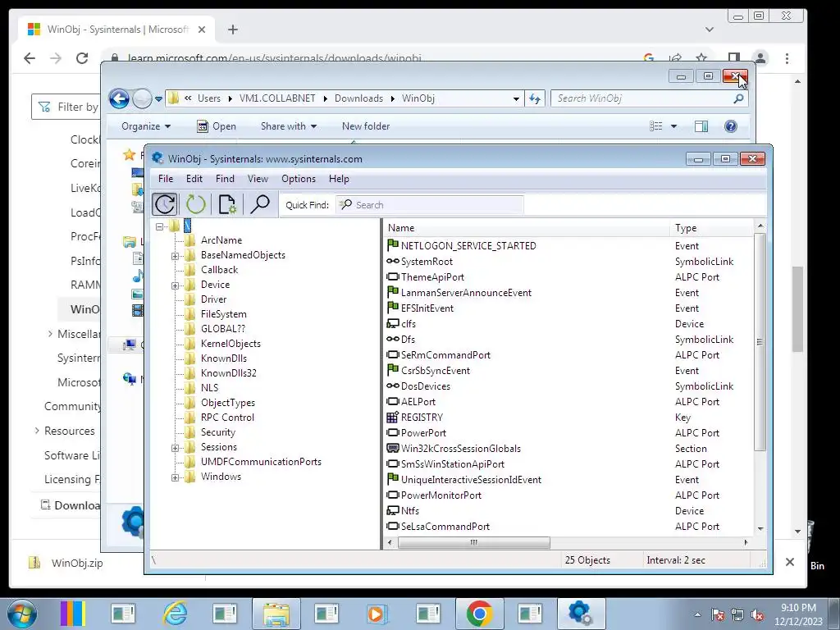The width and height of the screenshot is (840, 630).
Task: Open Explorer address bar history dropdown
Action: coord(516,98)
